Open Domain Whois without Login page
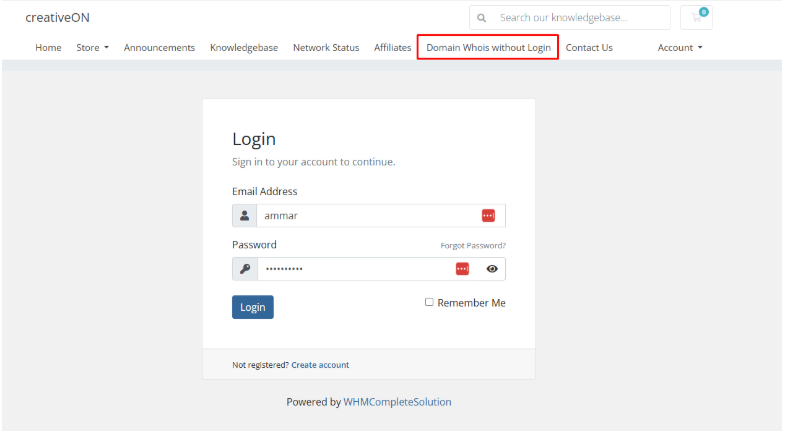Image resolution: width=787 pixels, height=432 pixels. 488,48
